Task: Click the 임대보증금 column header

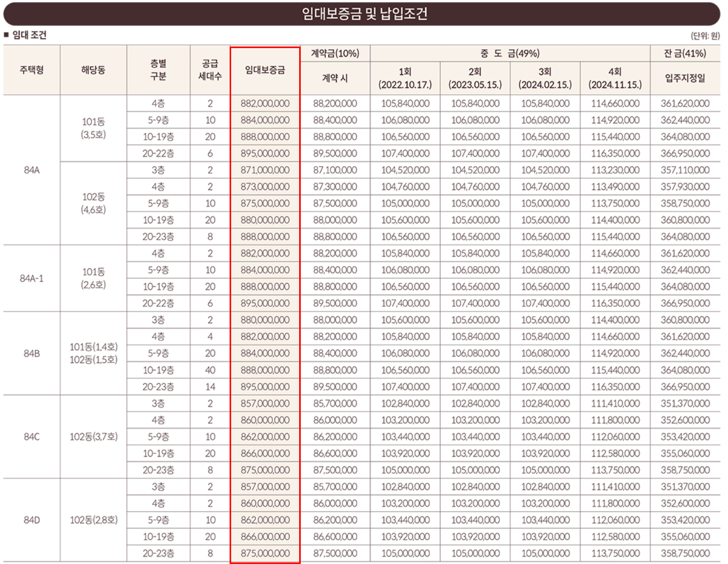Action: [x=265, y=70]
